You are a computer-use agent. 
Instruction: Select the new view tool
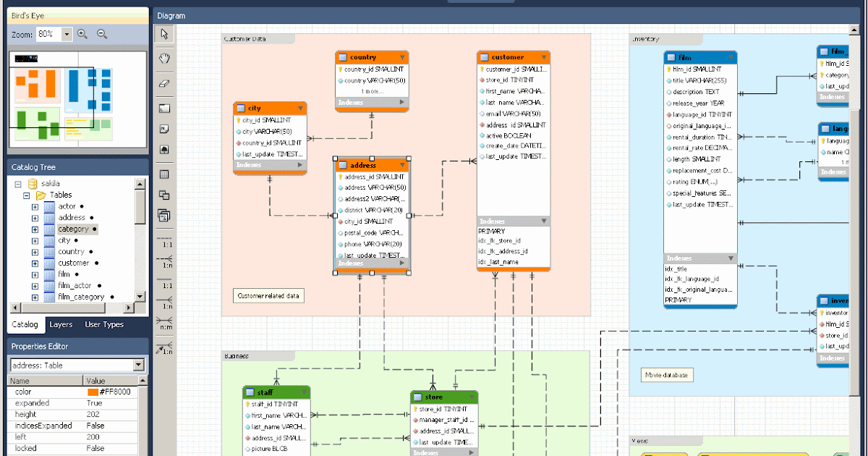coord(164,195)
